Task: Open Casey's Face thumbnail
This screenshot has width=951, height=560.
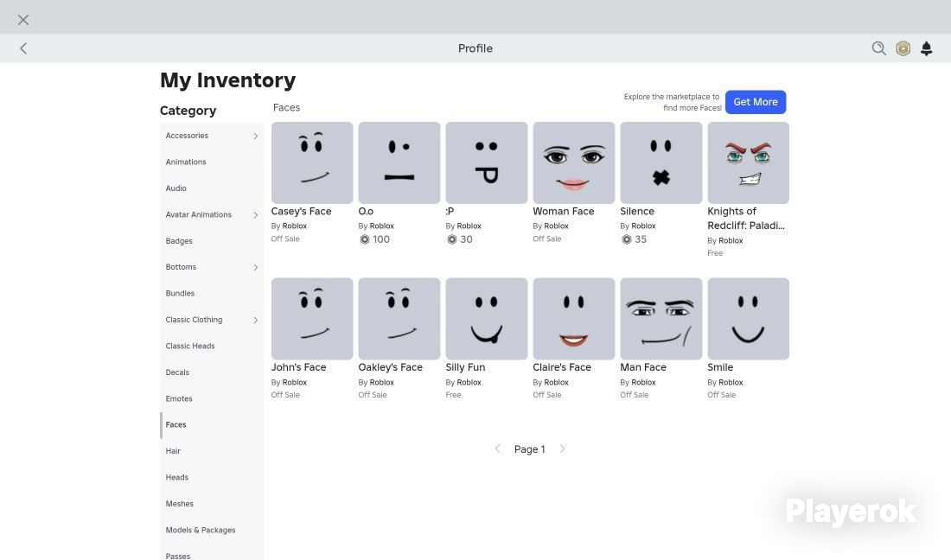Action: click(312, 162)
